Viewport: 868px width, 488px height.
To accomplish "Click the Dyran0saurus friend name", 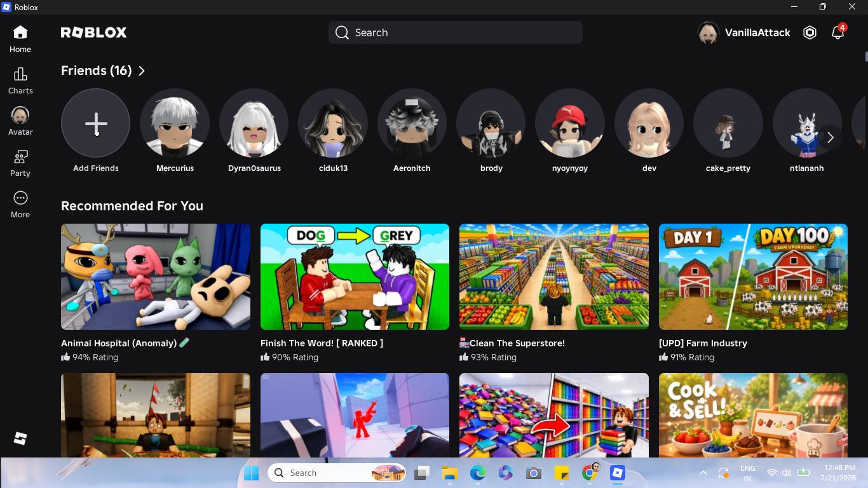I will 254,168.
